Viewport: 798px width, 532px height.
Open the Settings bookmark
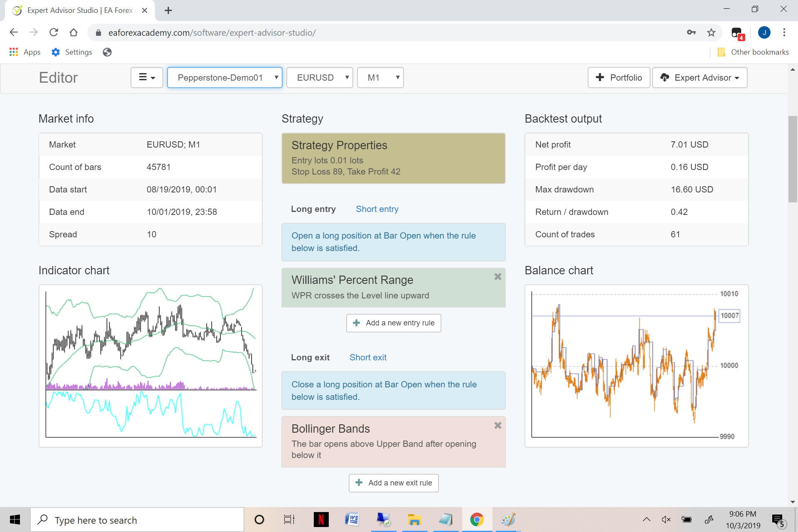click(71, 52)
